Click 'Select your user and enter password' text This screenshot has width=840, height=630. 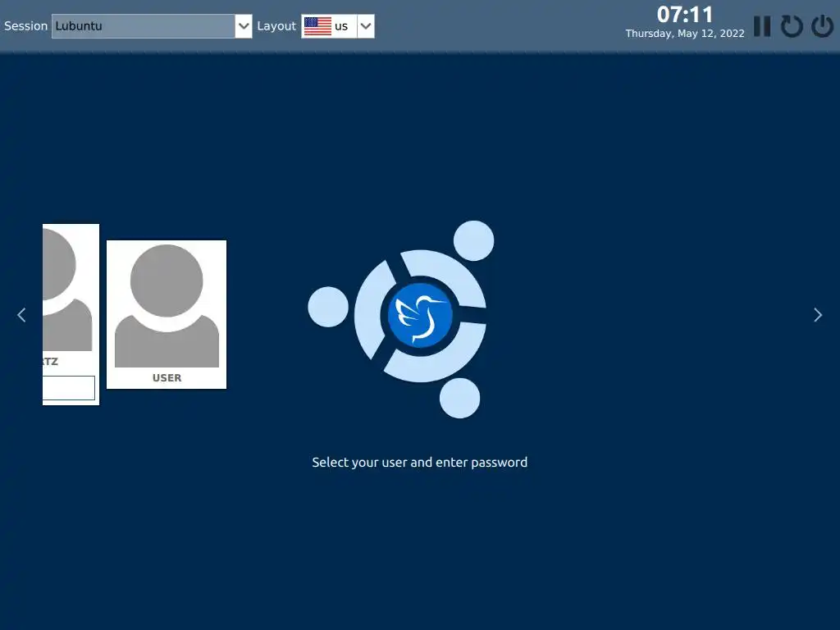tap(419, 463)
